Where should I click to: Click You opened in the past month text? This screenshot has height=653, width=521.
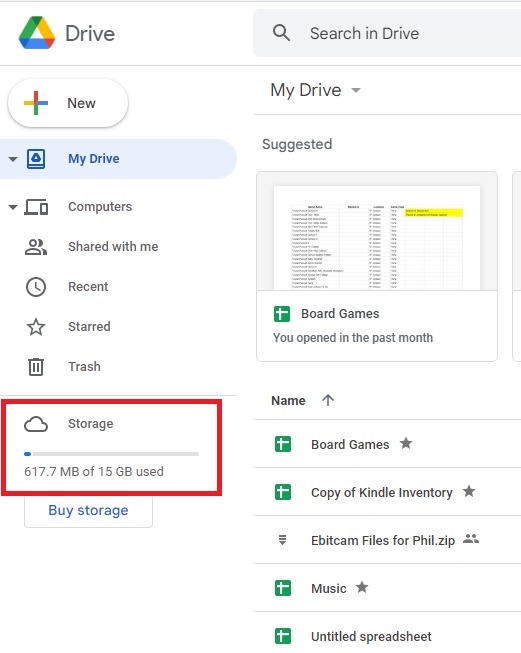pyautogui.click(x=353, y=338)
